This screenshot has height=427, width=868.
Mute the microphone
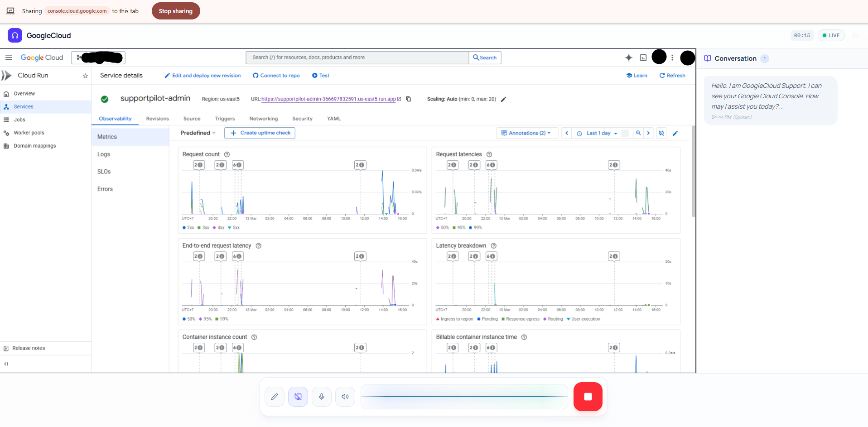pos(322,397)
